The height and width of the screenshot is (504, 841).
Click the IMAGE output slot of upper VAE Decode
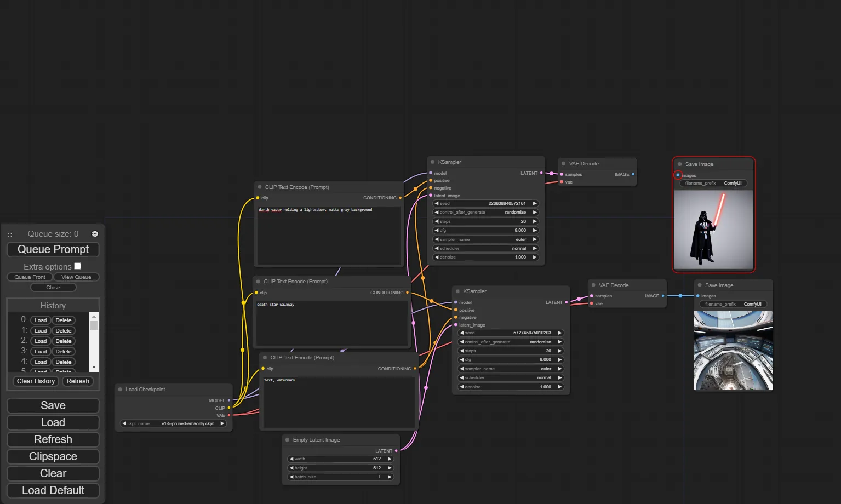pyautogui.click(x=633, y=174)
